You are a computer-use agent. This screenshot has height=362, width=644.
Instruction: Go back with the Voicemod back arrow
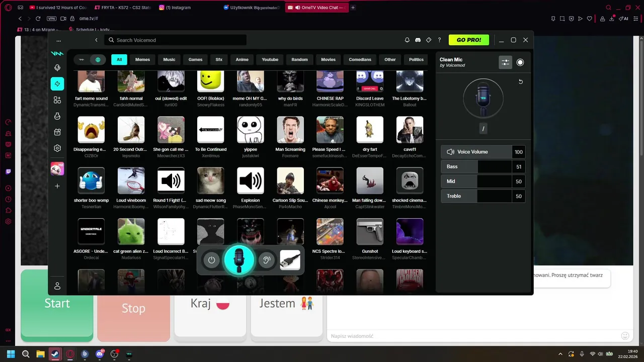[x=97, y=40]
